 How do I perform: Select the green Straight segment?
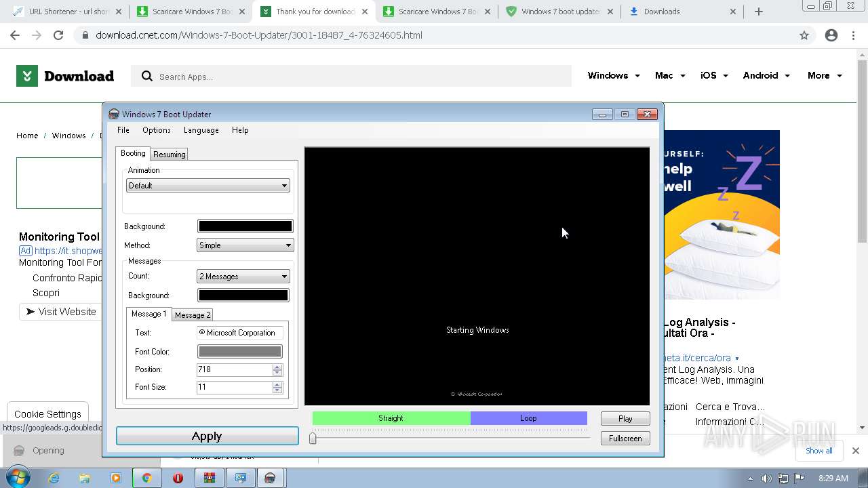click(391, 418)
